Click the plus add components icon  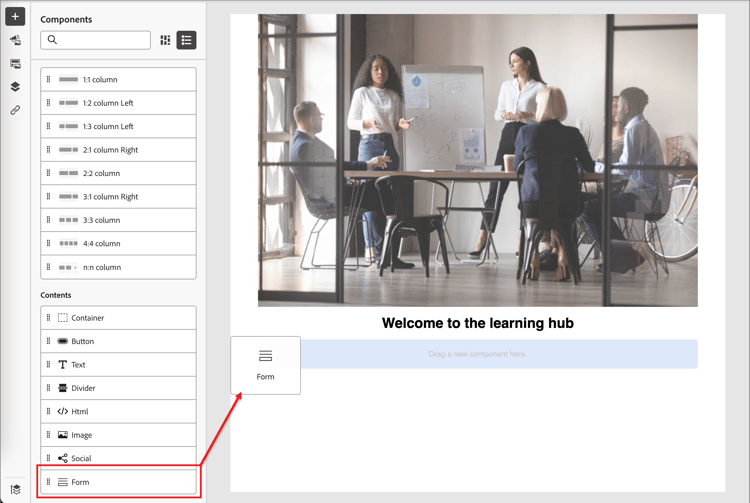click(15, 16)
